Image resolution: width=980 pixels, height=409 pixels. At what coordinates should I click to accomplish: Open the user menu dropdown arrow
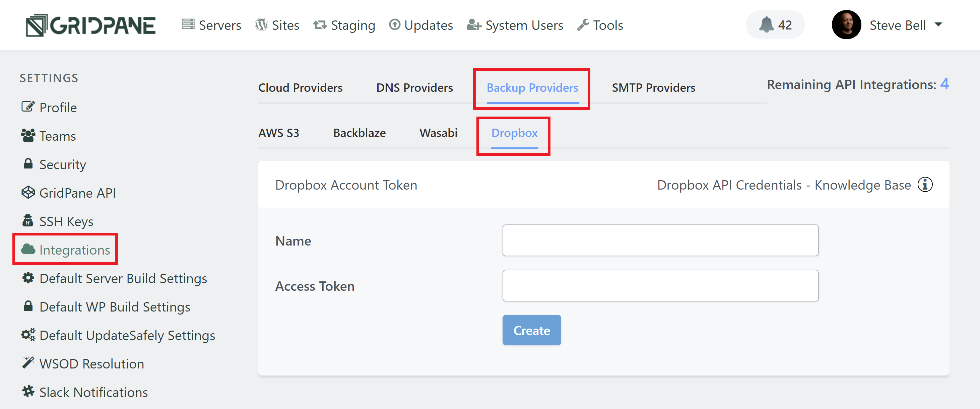[x=938, y=25]
